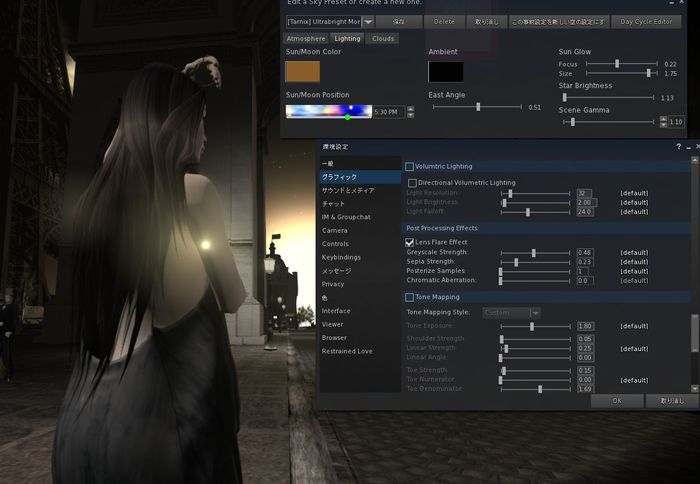Screen dimensions: 700x484
Task: Select Browser in preferences sidebar
Action: pyautogui.click(x=360, y=338)
